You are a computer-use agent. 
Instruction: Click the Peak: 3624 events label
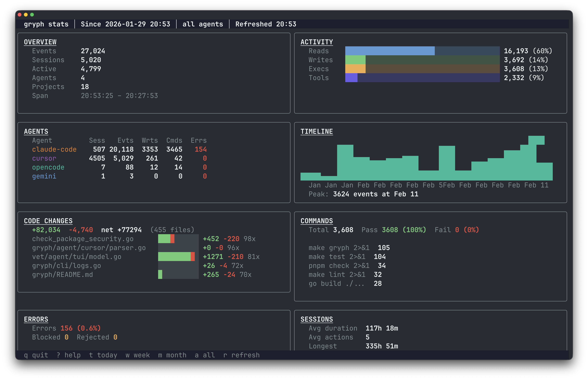[x=364, y=194]
